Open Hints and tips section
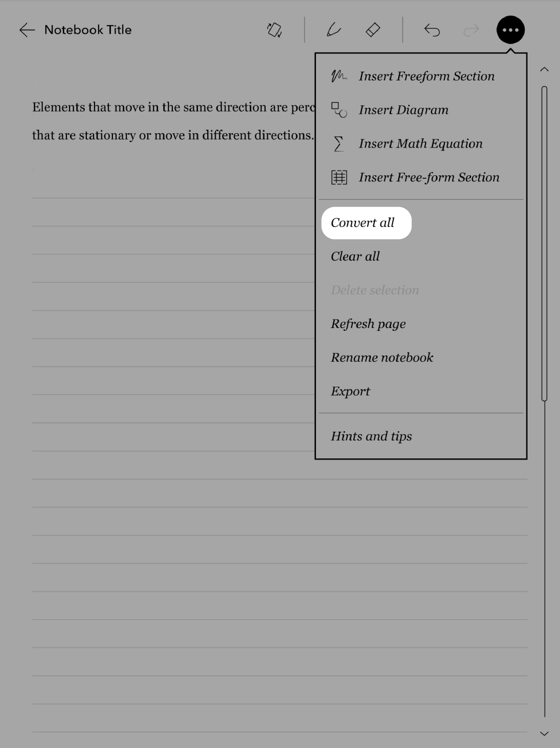560x748 pixels. [x=371, y=436]
